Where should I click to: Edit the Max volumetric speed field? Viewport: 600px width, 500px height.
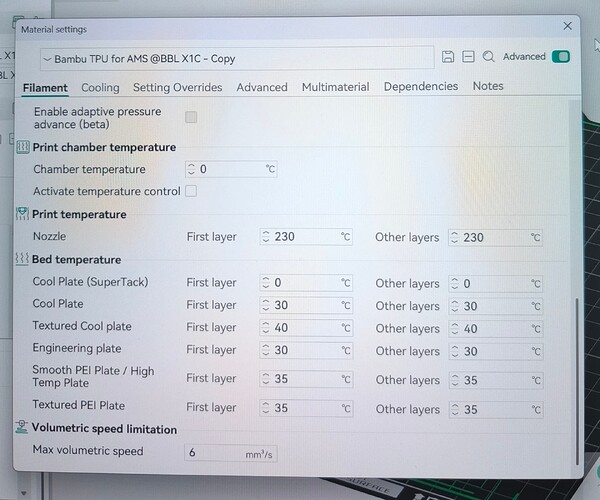(x=231, y=453)
